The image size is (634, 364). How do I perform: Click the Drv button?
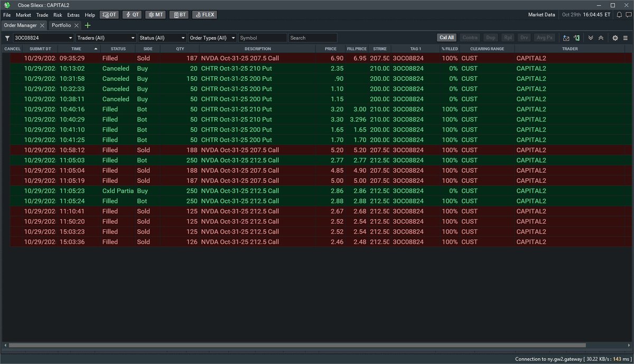[x=524, y=38]
